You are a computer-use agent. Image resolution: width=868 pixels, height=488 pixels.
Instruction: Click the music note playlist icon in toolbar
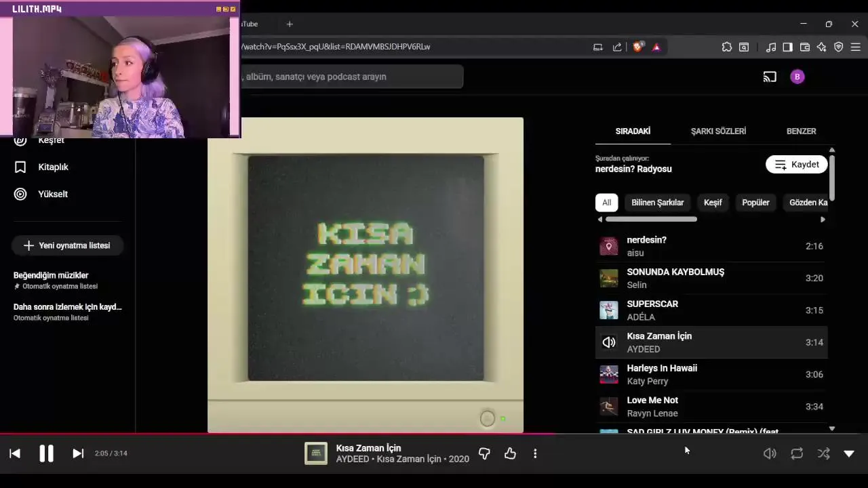click(x=771, y=47)
